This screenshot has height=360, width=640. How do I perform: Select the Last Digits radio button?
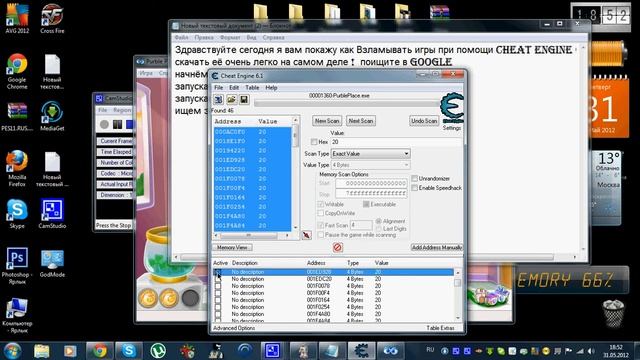[x=378, y=229]
